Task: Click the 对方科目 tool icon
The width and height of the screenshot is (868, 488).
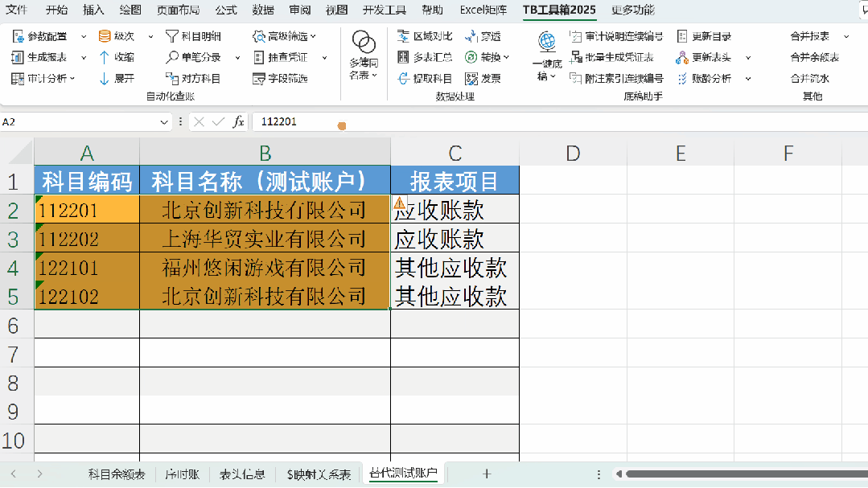Action: [x=171, y=77]
